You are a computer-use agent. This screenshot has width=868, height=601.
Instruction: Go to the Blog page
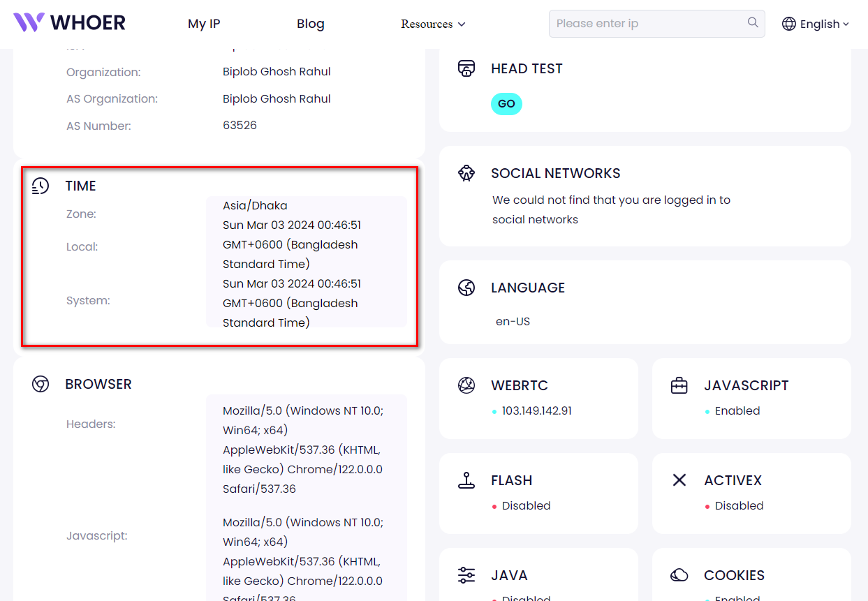(x=310, y=24)
